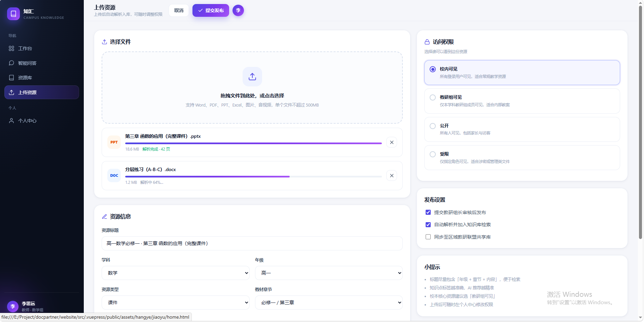Select the 受限 access radio option

click(433, 154)
